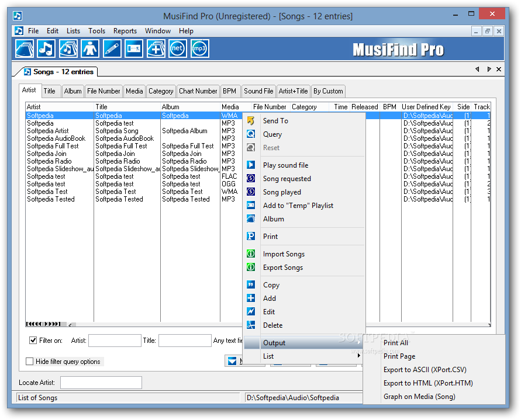Viewport: 521px width, 420px height.
Task: Click the Send To menu icon
Action: coord(251,121)
